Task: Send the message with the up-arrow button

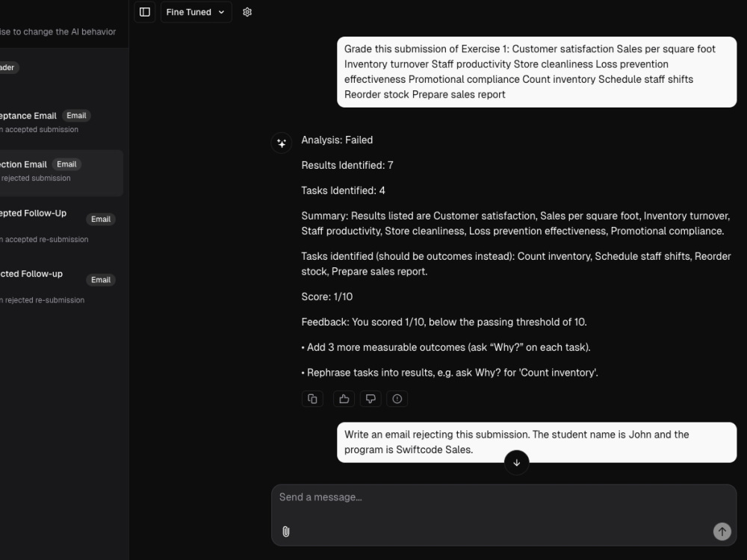Action: pyautogui.click(x=722, y=532)
